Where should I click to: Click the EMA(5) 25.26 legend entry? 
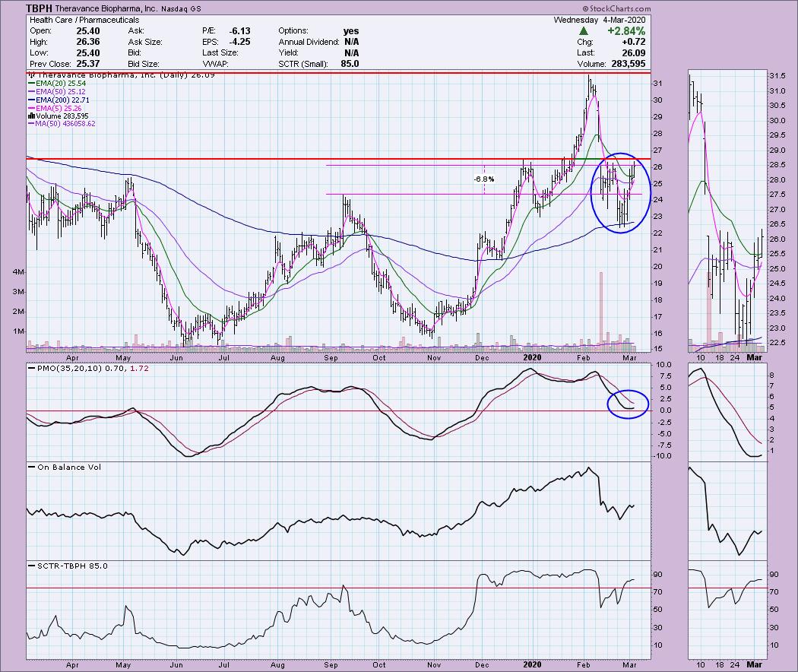coord(55,108)
